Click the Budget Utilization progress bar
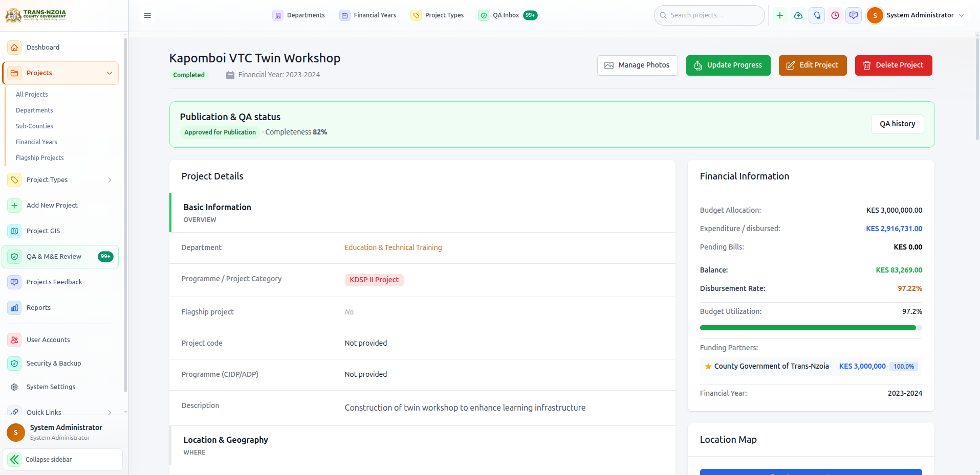The height and width of the screenshot is (475, 980). pos(811,328)
